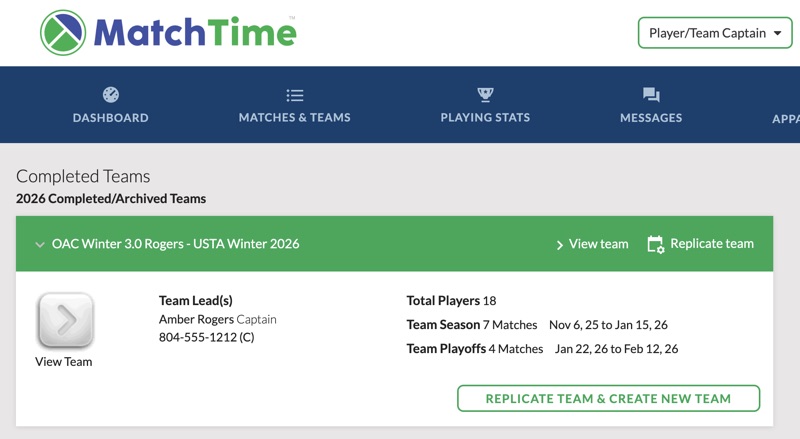This screenshot has width=800, height=439.
Task: Open the Player/Team Captain role dropdown
Action: [715, 33]
